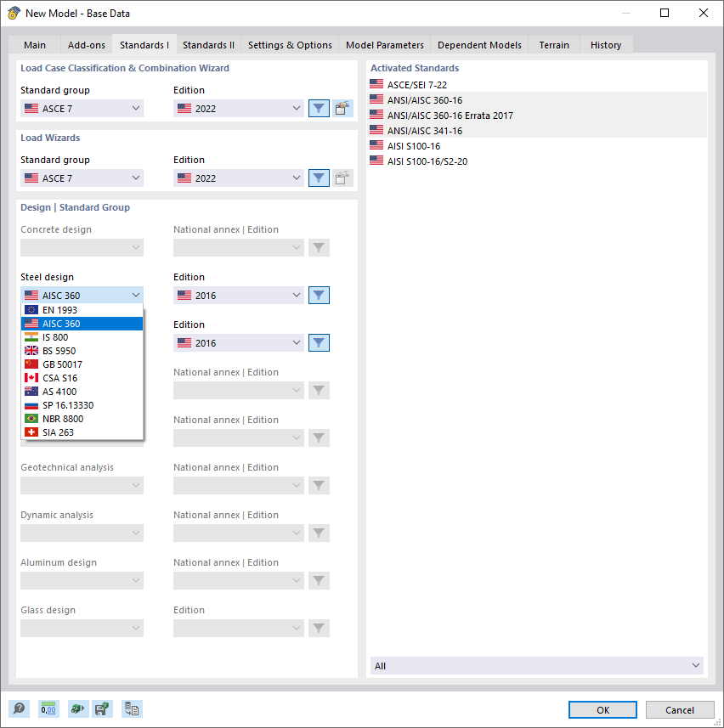The height and width of the screenshot is (728, 724).
Task: Select CSA S16 from steel design list
Action: (82, 378)
